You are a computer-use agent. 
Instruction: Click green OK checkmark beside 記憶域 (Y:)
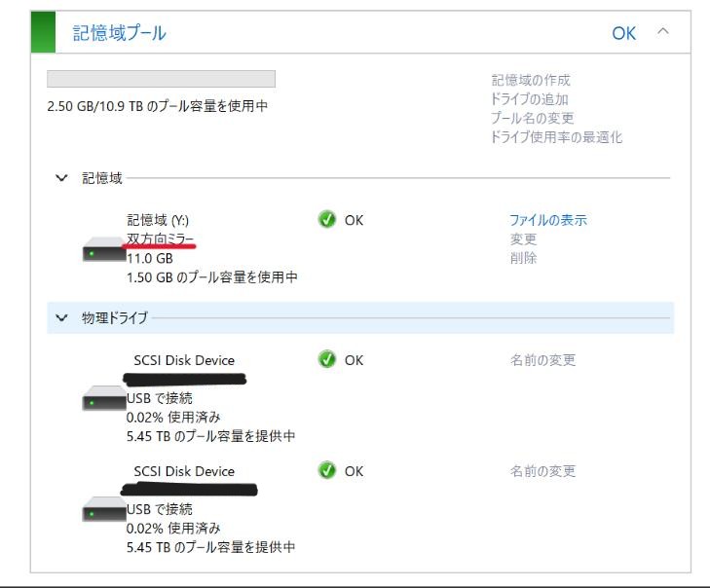tap(326, 220)
